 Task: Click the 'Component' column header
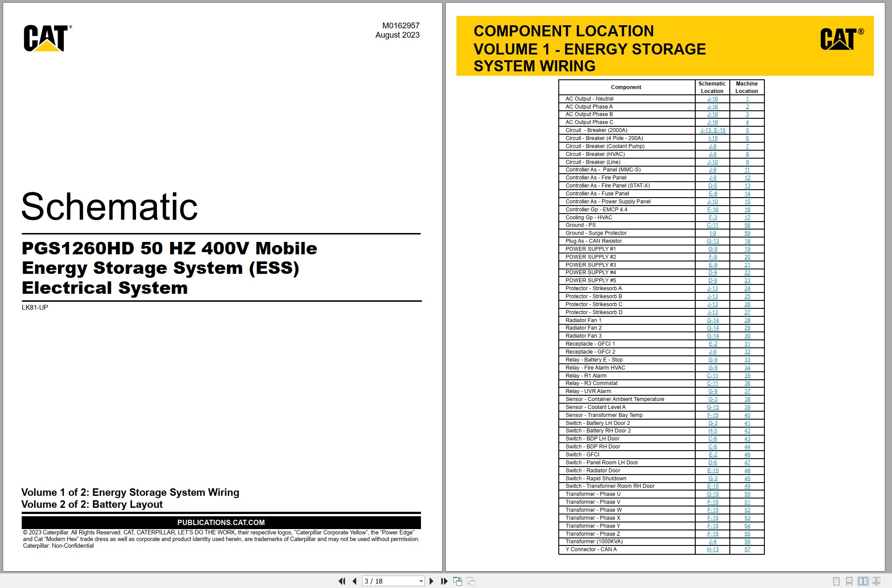(626, 87)
